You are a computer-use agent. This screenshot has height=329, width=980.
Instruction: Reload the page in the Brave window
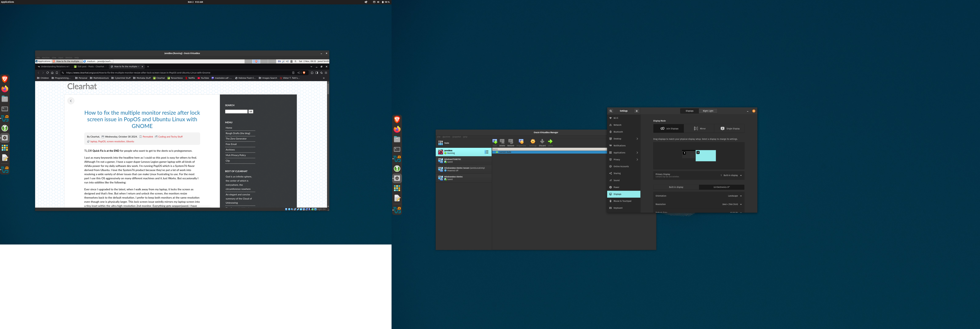48,73
